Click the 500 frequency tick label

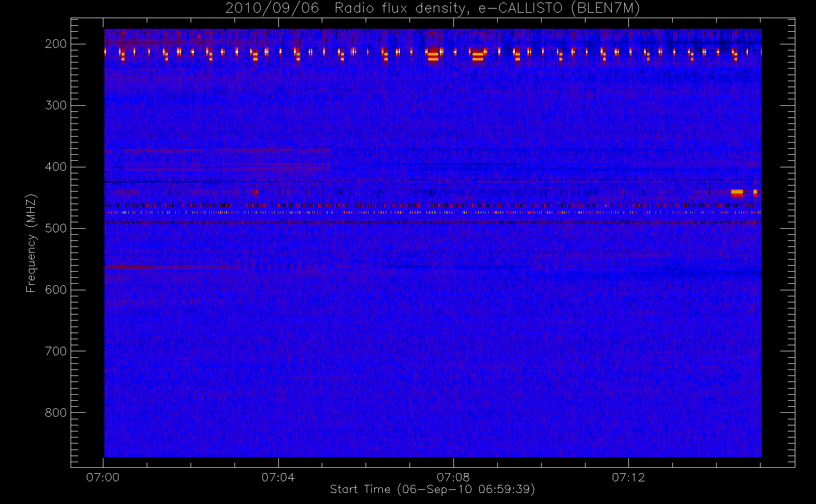[56, 228]
